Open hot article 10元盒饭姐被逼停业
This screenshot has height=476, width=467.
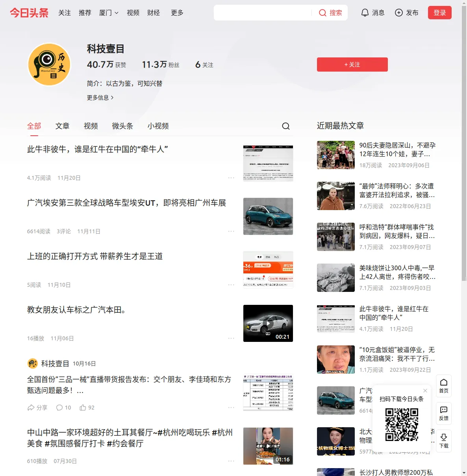(397, 354)
